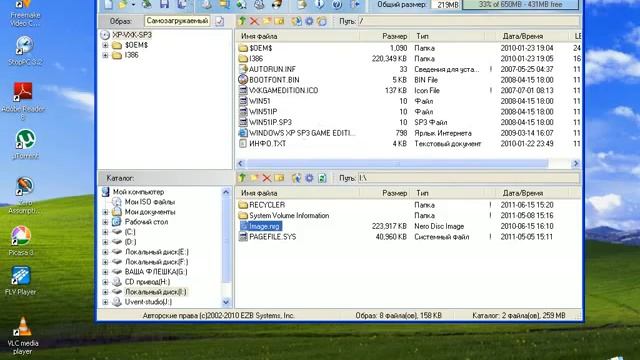This screenshot has width=640, height=360.
Task: Click gear properties icon in image toolbar
Action: pos(309,21)
